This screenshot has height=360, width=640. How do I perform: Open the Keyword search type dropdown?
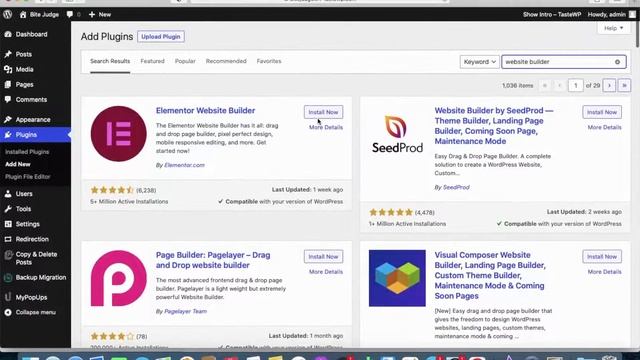point(479,62)
